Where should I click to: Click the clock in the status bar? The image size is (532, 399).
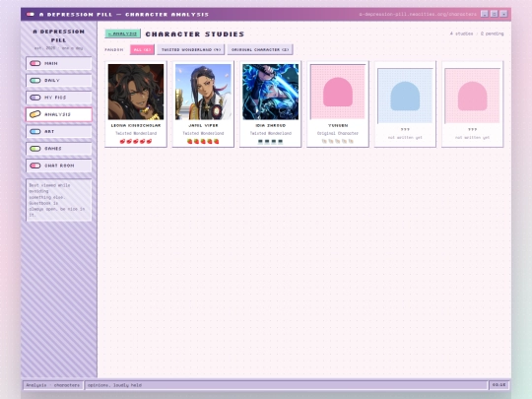[x=499, y=385]
